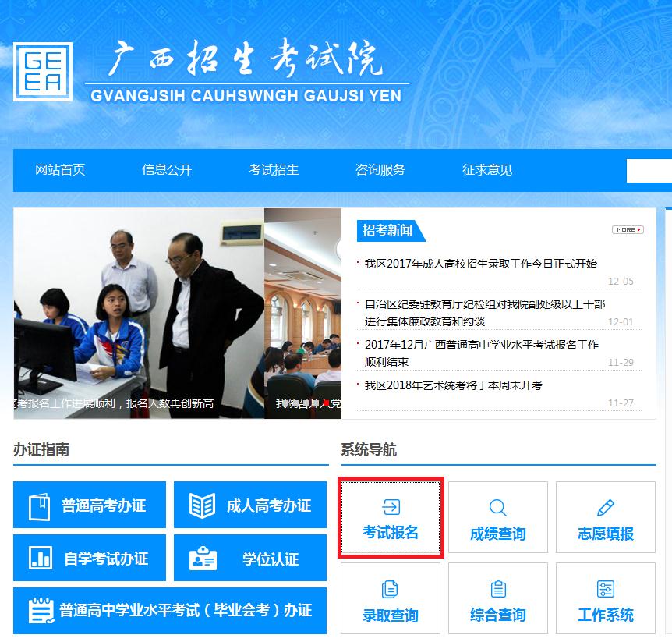Open the 信息公开 menu item
This screenshot has height=642, width=672.
(167, 170)
